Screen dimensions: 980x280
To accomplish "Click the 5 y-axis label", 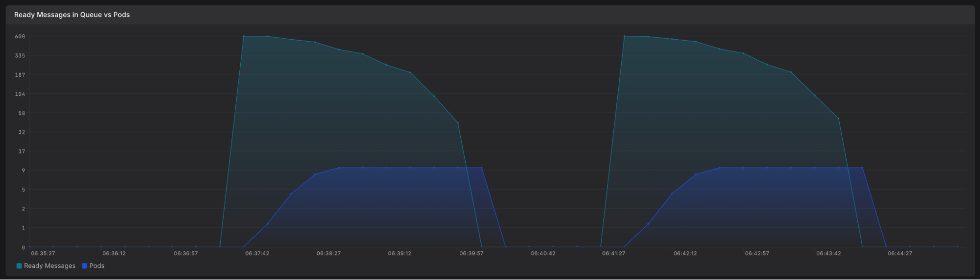I will click(x=24, y=190).
